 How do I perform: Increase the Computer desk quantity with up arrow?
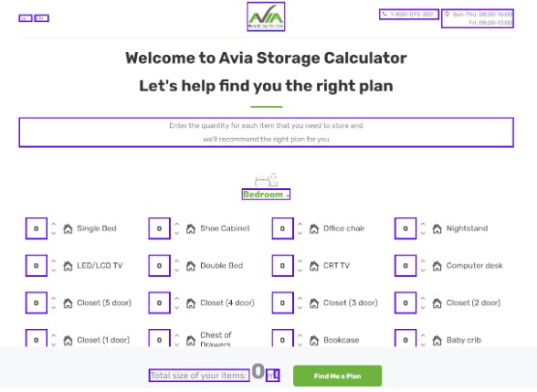(x=423, y=261)
